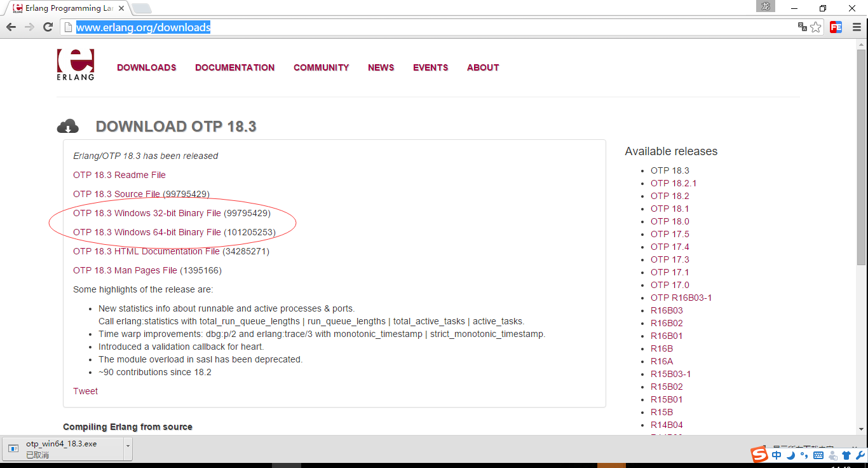Click the translate page icon in address bar
The image size is (868, 468).
pos(803,27)
